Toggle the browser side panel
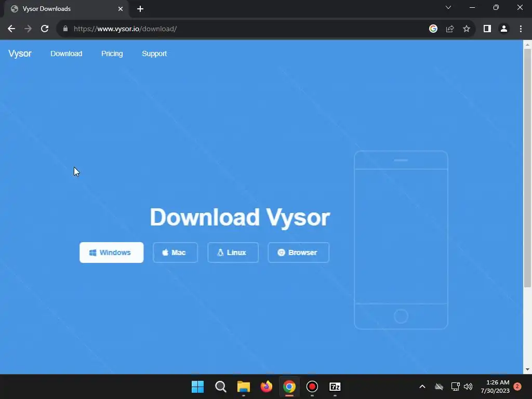This screenshot has width=532, height=399. (x=487, y=29)
